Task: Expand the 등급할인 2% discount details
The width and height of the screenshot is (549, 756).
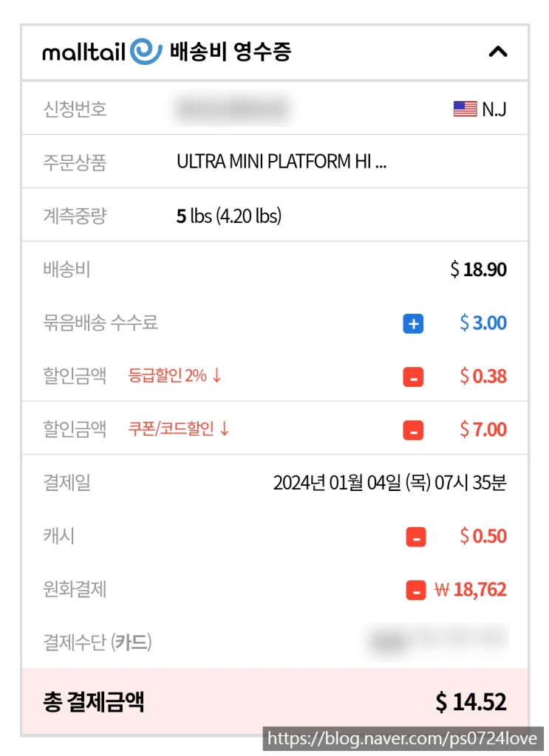Action: (x=175, y=376)
